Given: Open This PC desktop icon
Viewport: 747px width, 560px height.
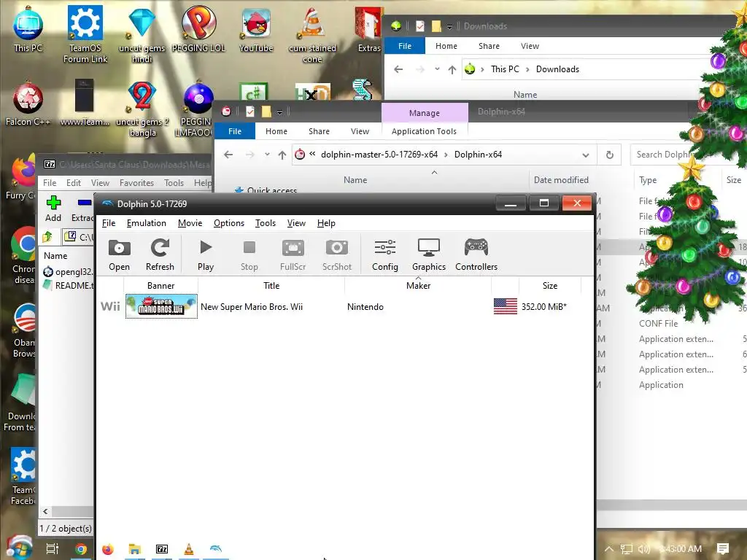Looking at the screenshot, I should click(28, 29).
